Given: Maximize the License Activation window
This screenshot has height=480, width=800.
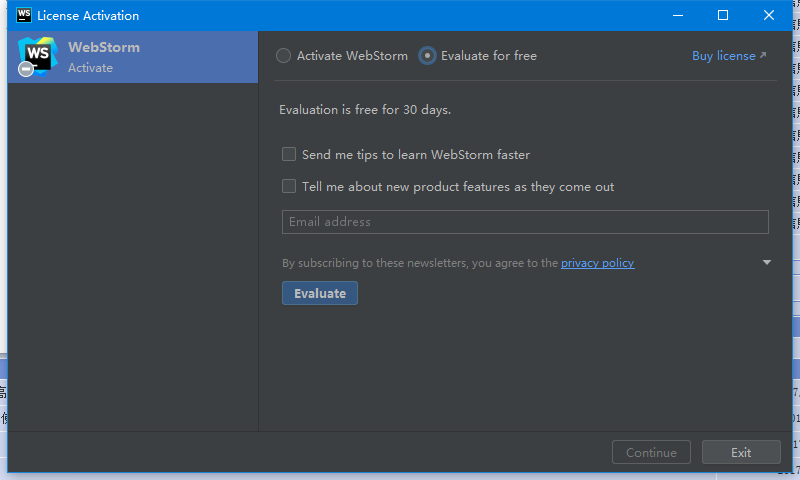Looking at the screenshot, I should 723,15.
